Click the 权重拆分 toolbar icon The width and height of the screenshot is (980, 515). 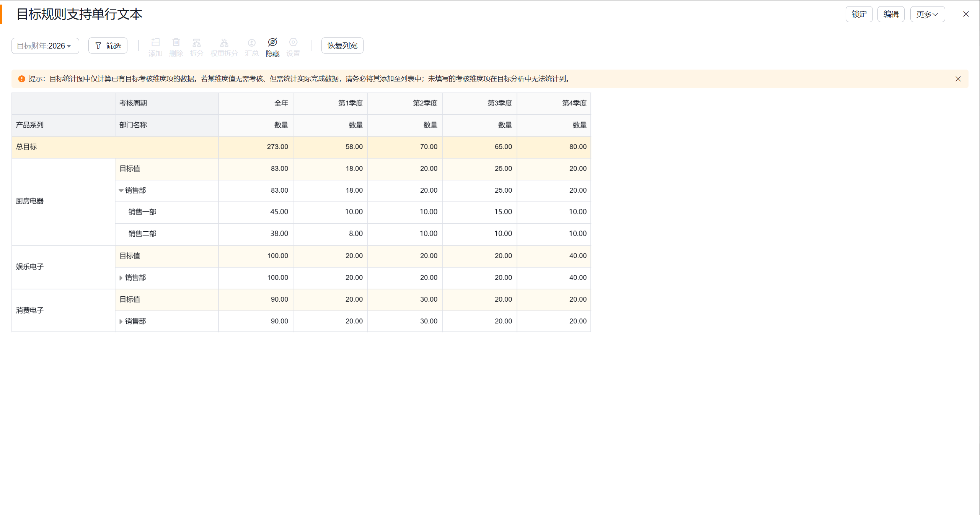point(224,42)
